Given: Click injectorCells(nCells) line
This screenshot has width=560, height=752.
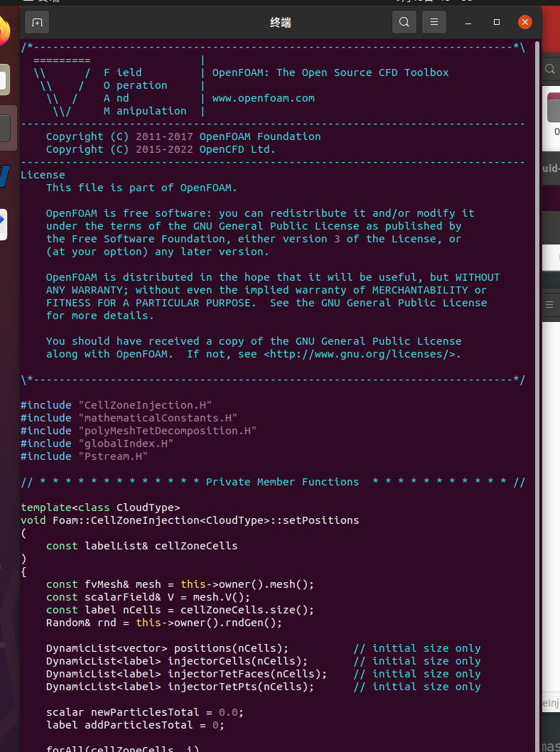Looking at the screenshot, I should click(x=177, y=661).
